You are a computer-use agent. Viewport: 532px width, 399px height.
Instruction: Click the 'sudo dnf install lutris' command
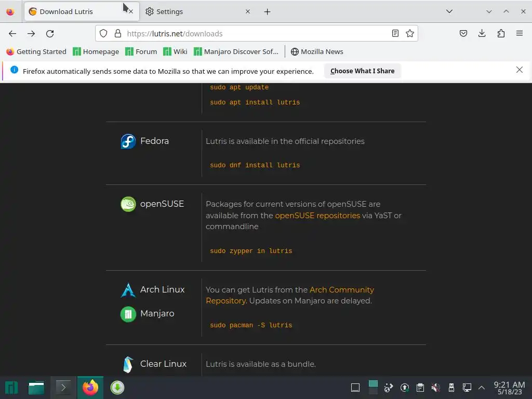[255, 165]
